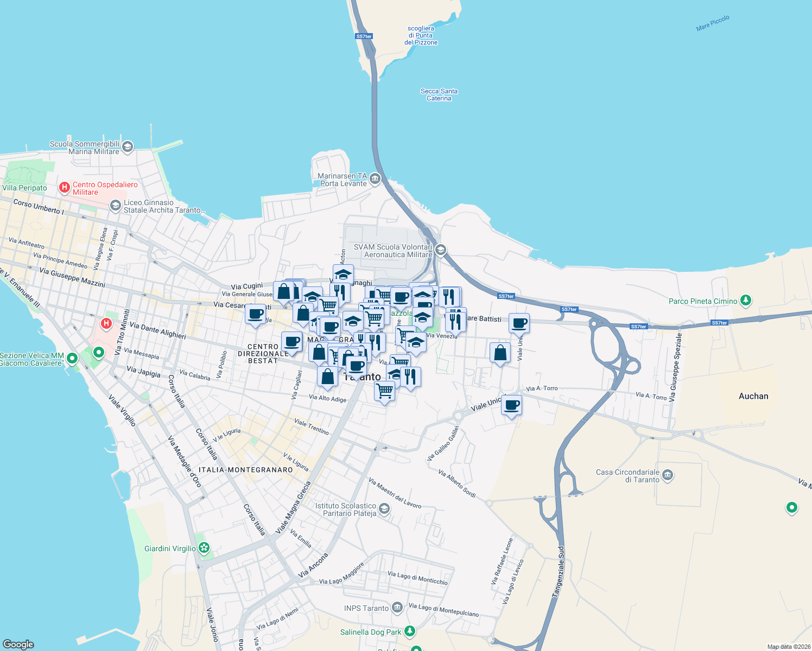The height and width of the screenshot is (651, 812).
Task: Select the Marinarsen TA Porta Levante museum icon
Action: tap(375, 178)
